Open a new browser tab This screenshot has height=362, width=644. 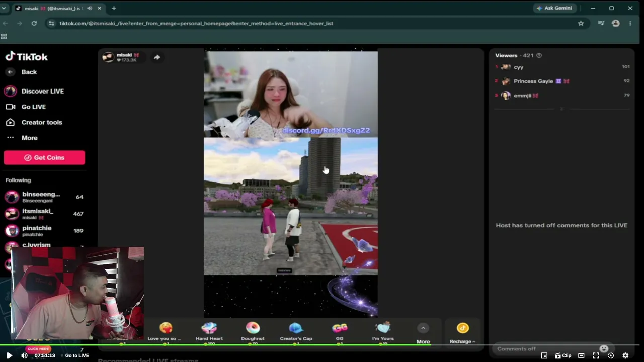(x=114, y=8)
